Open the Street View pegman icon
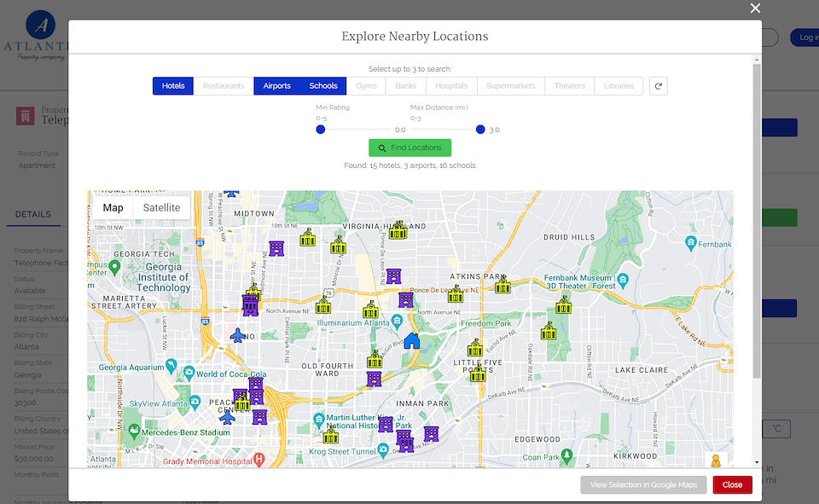 715,461
